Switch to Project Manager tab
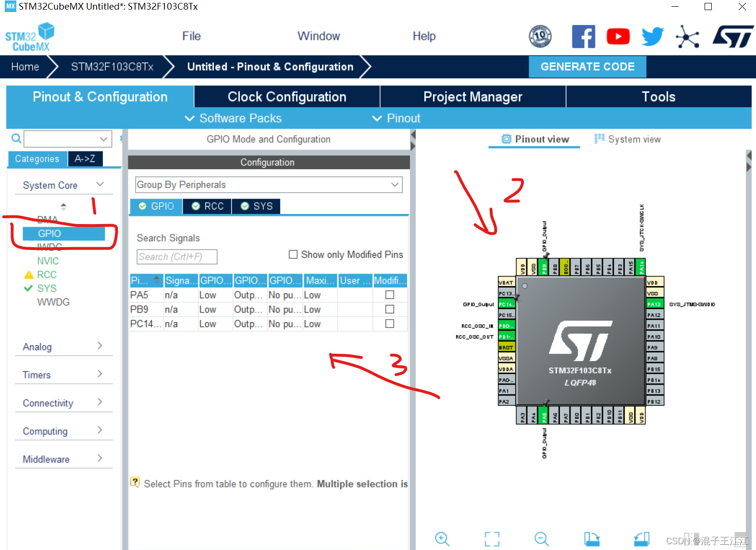The image size is (756, 550). tap(473, 97)
